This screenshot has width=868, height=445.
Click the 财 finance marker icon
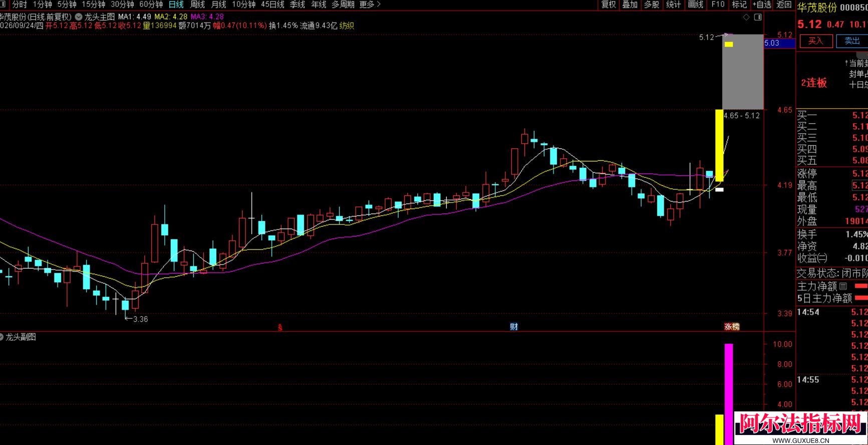pyautogui.click(x=514, y=327)
